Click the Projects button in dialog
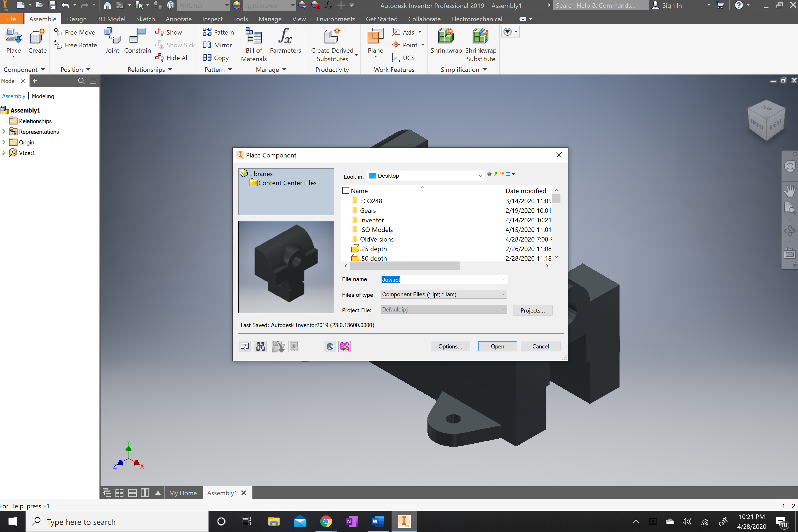 point(532,310)
